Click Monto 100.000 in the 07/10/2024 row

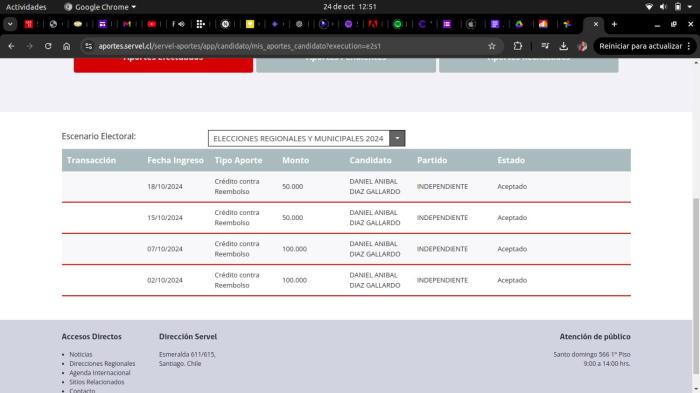pyautogui.click(x=294, y=249)
